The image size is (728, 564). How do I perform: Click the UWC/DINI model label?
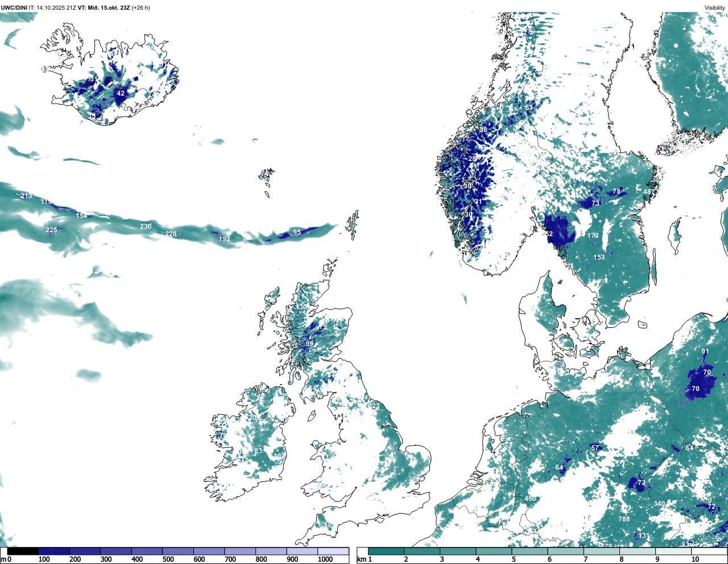pos(14,7)
